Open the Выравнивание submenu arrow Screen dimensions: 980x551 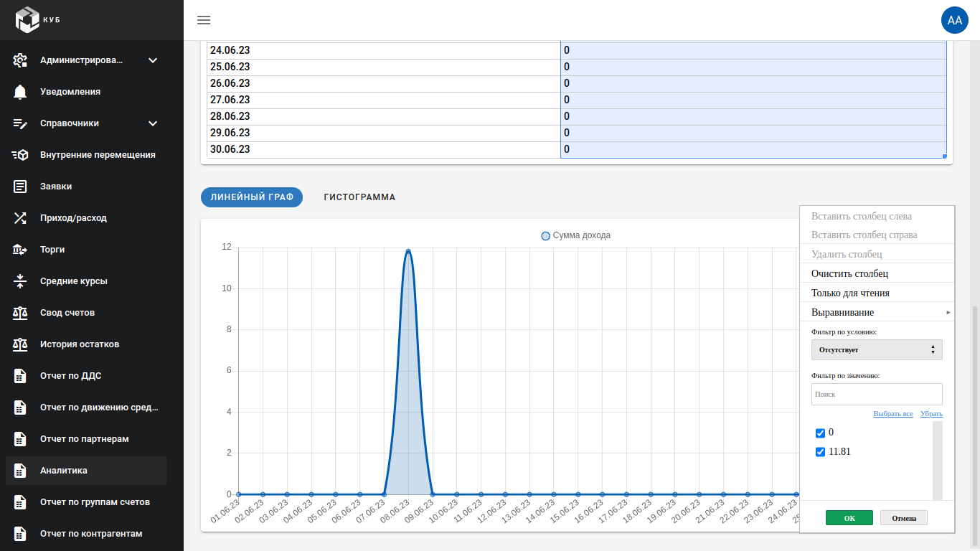point(948,313)
